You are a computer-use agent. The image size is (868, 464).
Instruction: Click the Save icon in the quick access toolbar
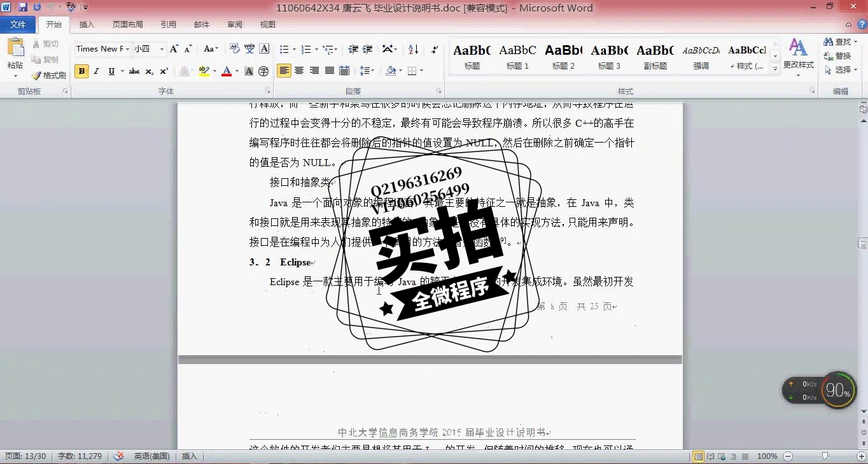point(23,8)
